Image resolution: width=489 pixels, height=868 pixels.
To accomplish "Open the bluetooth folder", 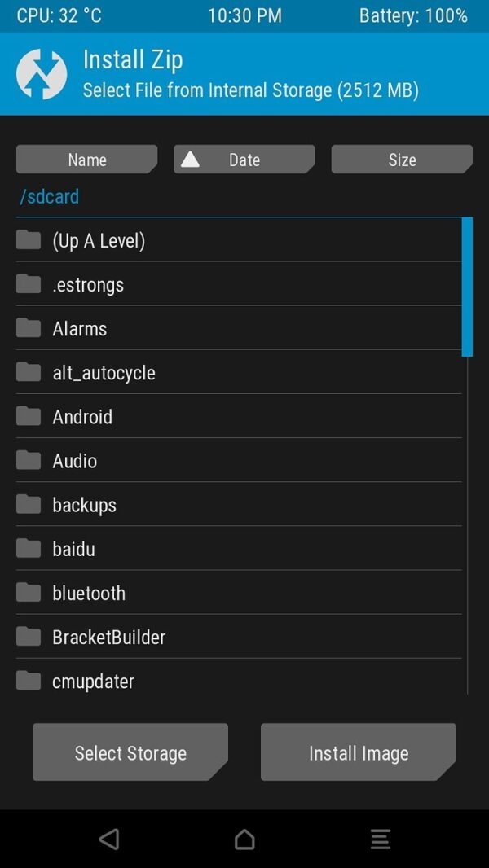I will point(89,593).
